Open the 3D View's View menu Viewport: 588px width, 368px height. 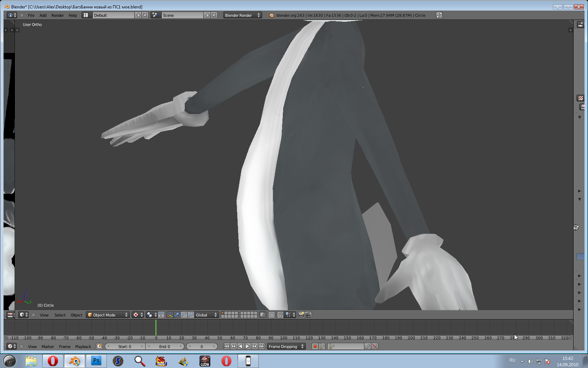(44, 315)
